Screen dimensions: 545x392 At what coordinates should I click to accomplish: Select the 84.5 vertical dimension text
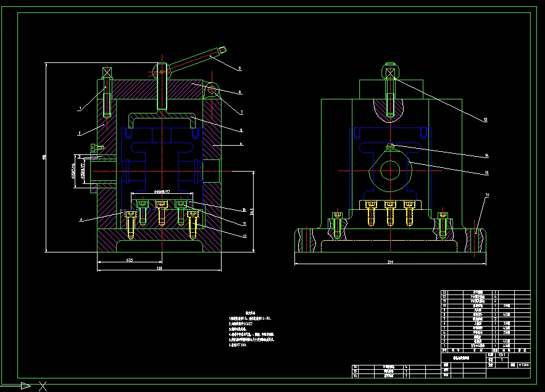click(x=251, y=211)
